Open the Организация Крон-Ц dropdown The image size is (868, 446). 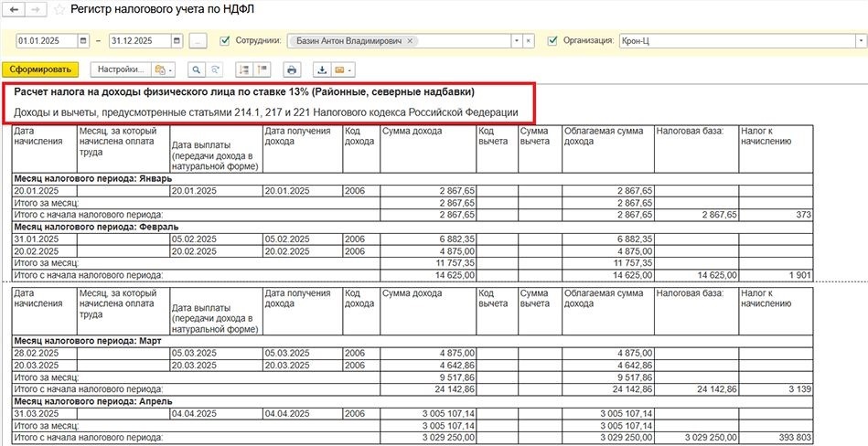point(862,41)
